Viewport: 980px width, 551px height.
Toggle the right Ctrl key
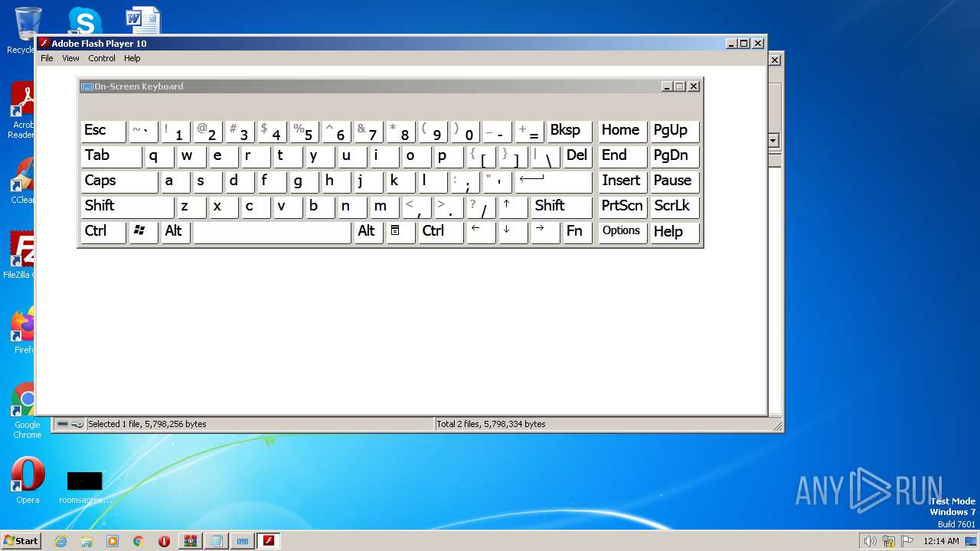(x=441, y=232)
